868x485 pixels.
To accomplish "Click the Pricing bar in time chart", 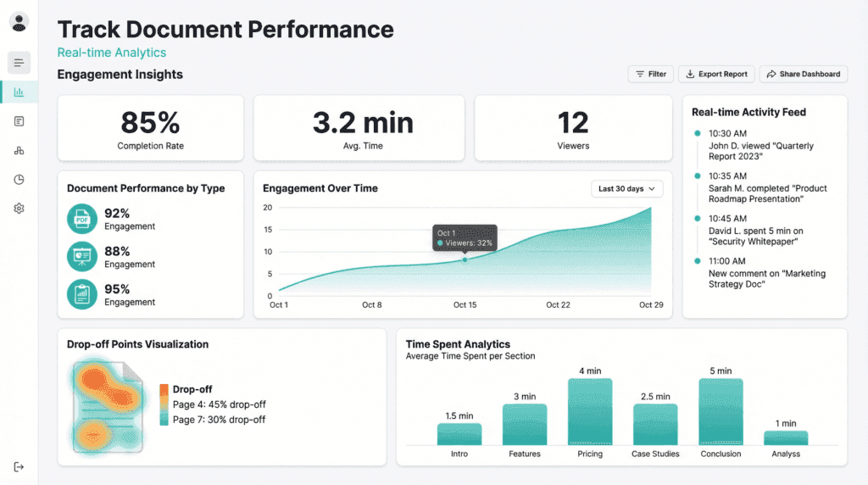I will pos(590,411).
